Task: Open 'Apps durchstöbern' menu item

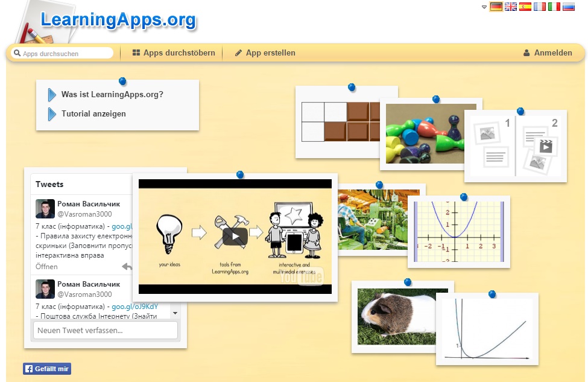Action: 174,53
